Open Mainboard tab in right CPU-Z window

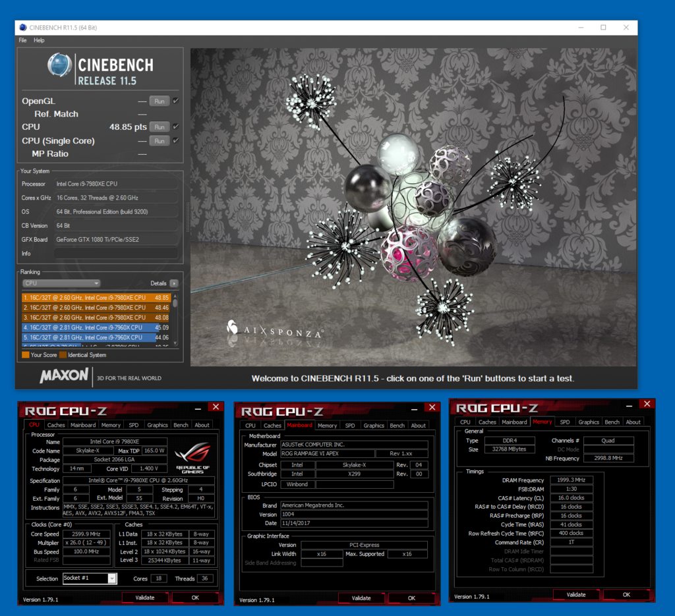[x=514, y=422]
